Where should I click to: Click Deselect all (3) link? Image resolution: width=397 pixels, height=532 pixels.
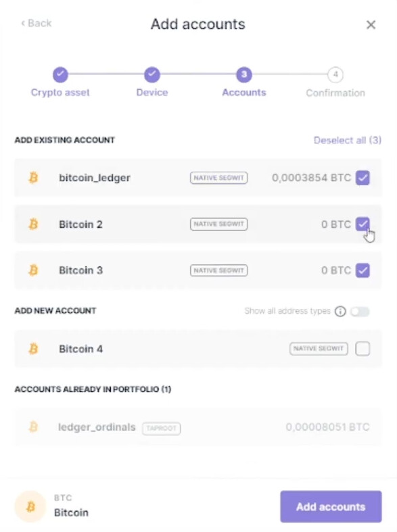click(348, 140)
